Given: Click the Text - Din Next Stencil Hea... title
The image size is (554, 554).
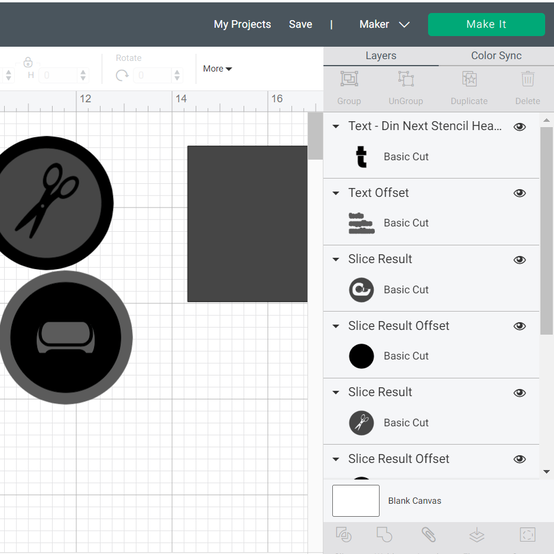Looking at the screenshot, I should click(x=425, y=126).
